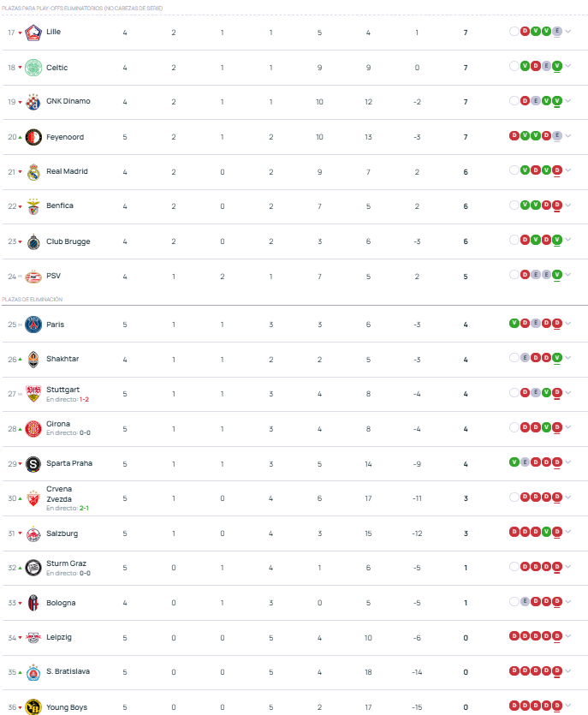Click the Real Madrid crest

(33, 172)
